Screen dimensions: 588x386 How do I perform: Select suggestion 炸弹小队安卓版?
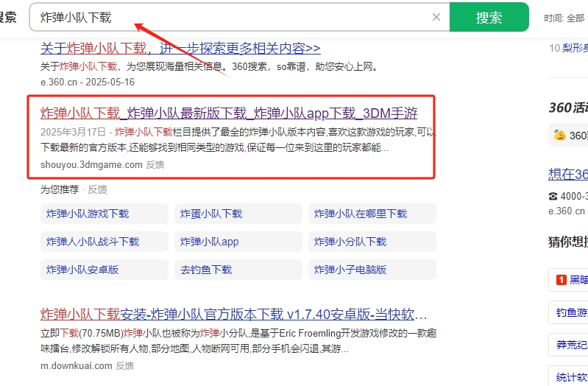(x=105, y=270)
